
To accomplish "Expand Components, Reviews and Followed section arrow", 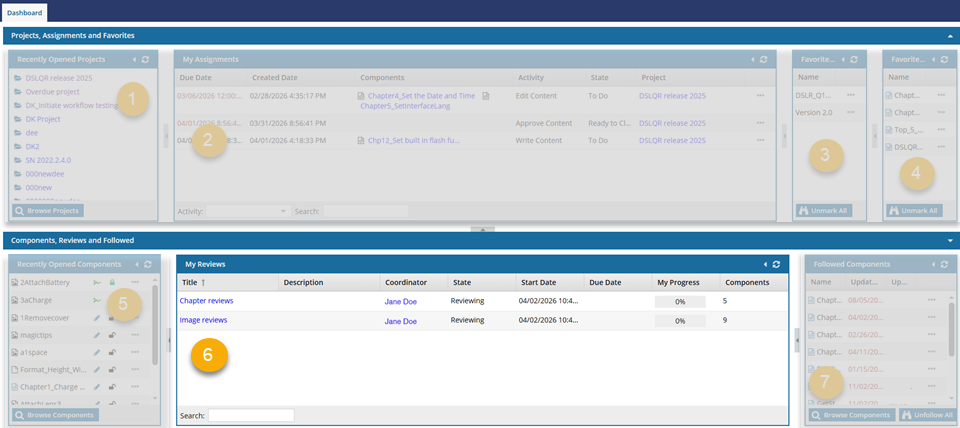I will (949, 240).
